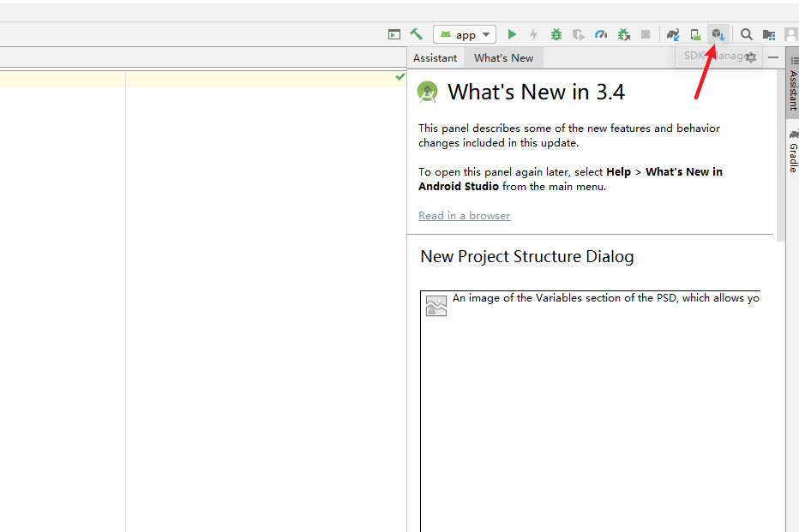The width and height of the screenshot is (799, 532).
Task: Run the app with the green play button
Action: [x=512, y=34]
